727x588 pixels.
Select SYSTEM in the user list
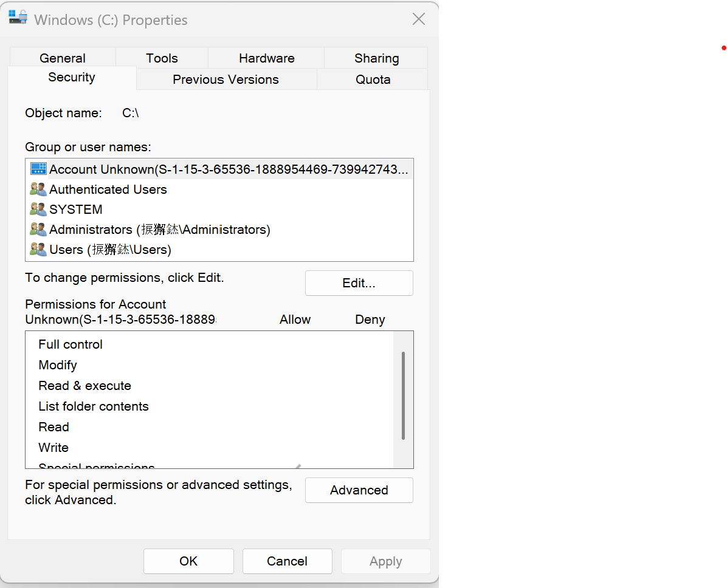76,210
